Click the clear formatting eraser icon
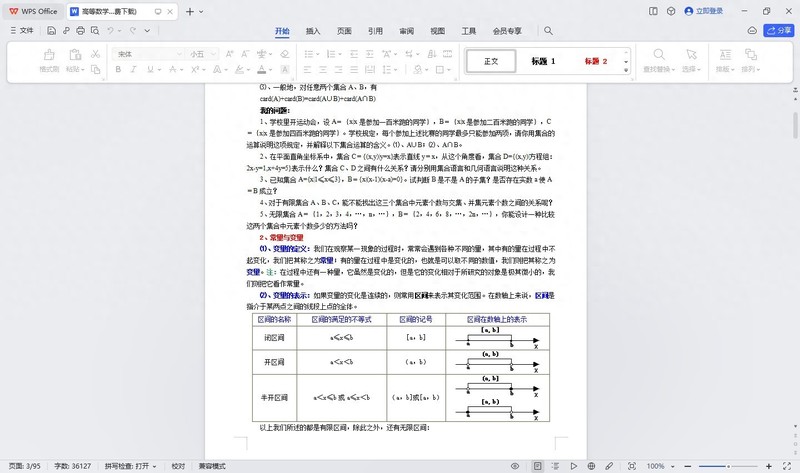The width and height of the screenshot is (800, 473). [x=285, y=54]
